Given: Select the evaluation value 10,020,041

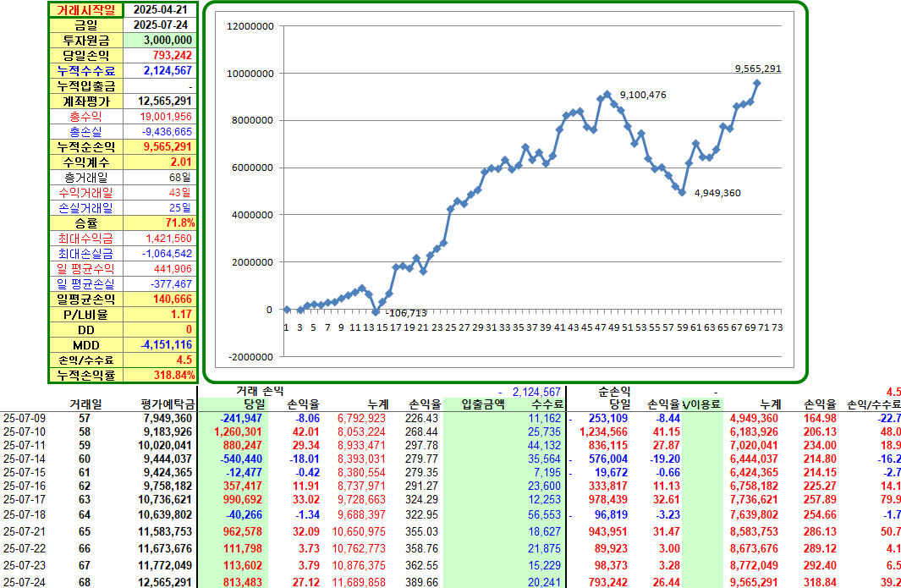Looking at the screenshot, I should click(164, 446).
